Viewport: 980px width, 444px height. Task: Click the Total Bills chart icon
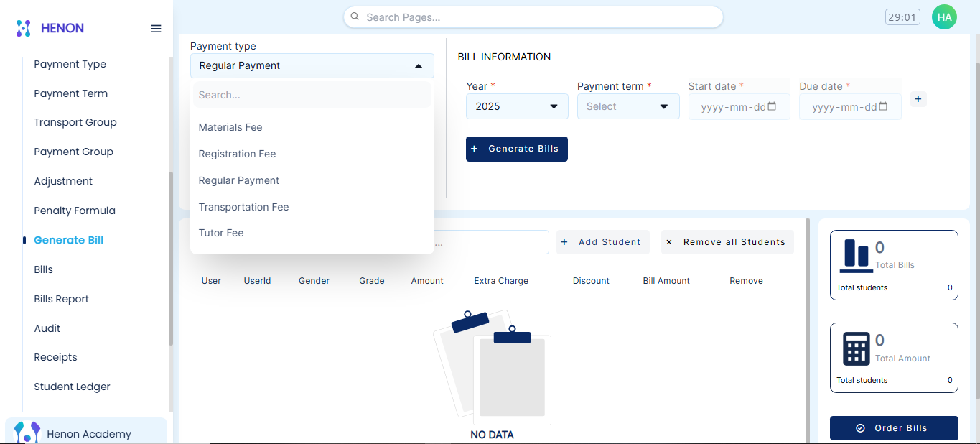coord(856,256)
